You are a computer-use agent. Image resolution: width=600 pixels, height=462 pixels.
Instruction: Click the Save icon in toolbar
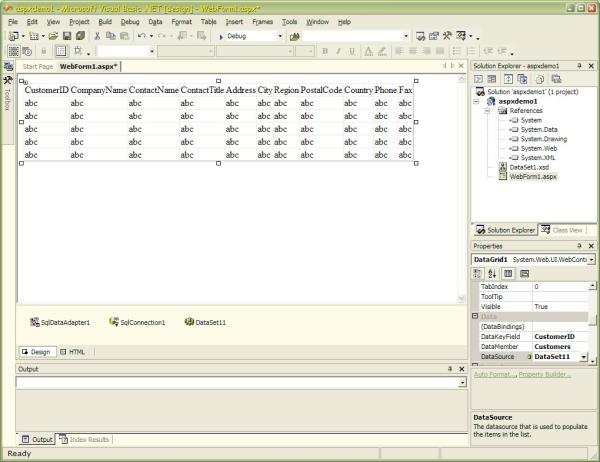pyautogui.click(x=67, y=36)
